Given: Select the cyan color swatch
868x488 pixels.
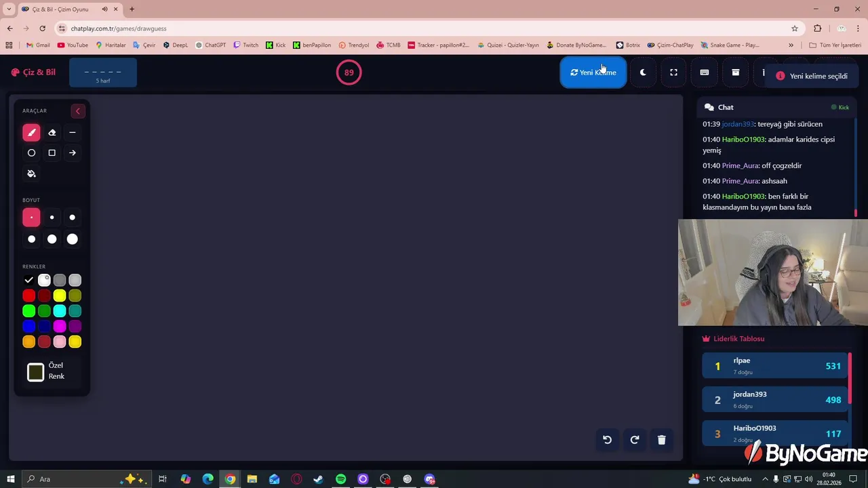Looking at the screenshot, I should pos(60,311).
